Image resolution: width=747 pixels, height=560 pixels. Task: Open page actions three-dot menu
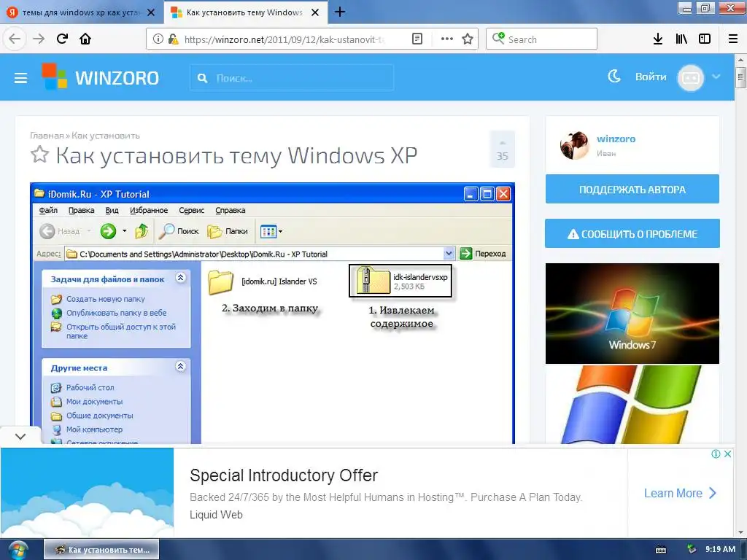[x=447, y=39]
